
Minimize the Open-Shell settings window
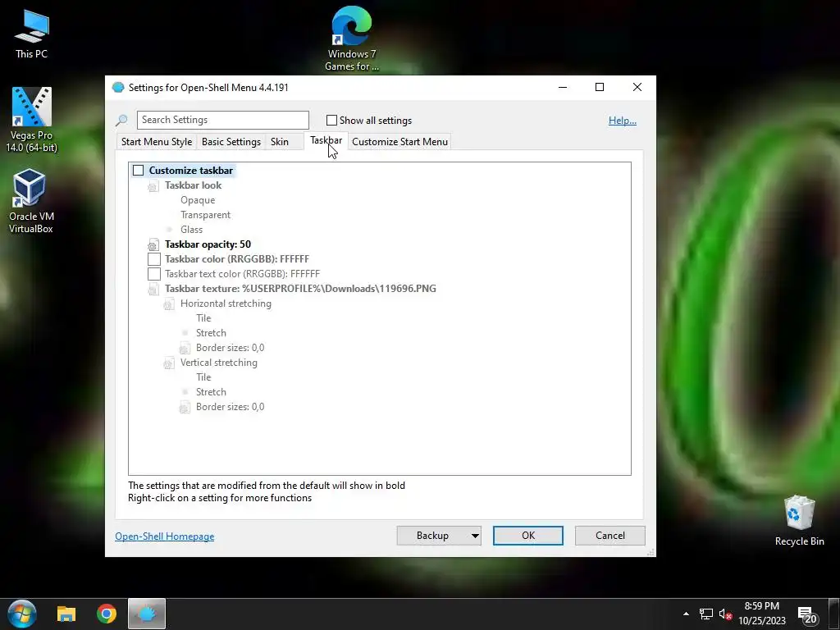[x=563, y=87]
